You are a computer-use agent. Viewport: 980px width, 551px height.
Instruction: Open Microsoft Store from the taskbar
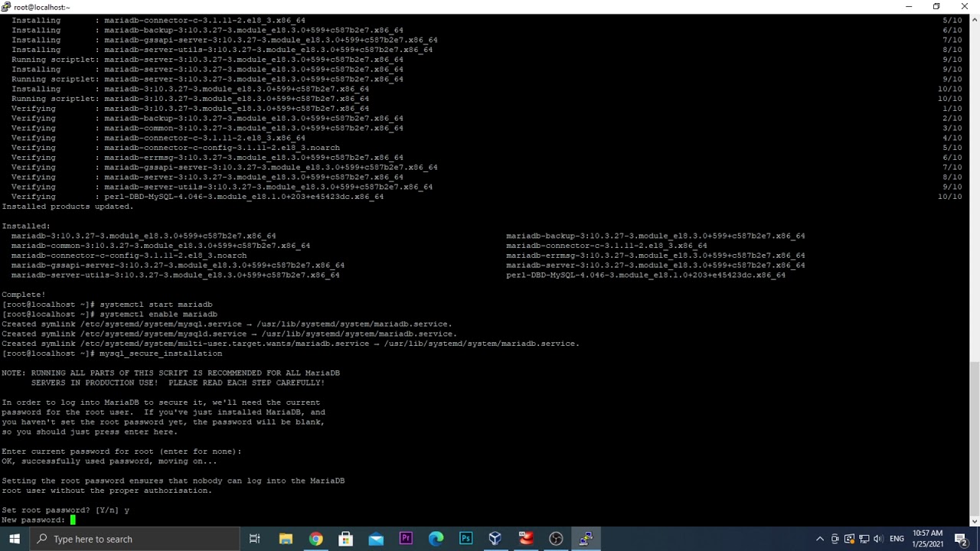pyautogui.click(x=345, y=539)
